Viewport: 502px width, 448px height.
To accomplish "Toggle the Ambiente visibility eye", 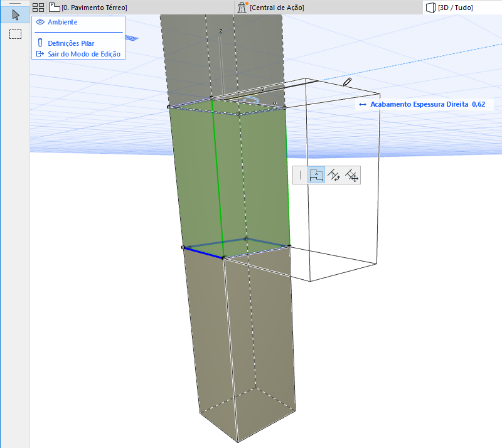I will point(40,22).
